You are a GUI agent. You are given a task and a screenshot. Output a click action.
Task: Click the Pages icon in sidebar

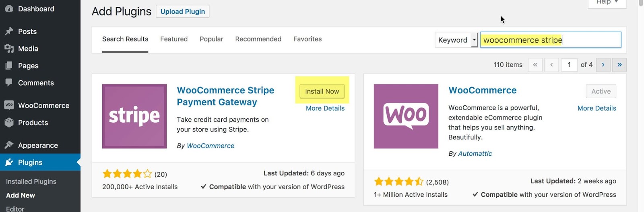[x=9, y=66]
